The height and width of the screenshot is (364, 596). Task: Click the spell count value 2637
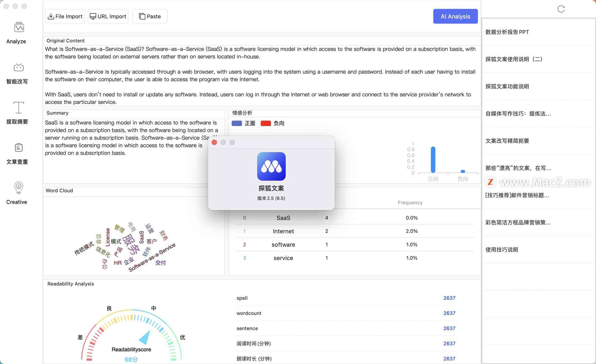click(x=449, y=298)
